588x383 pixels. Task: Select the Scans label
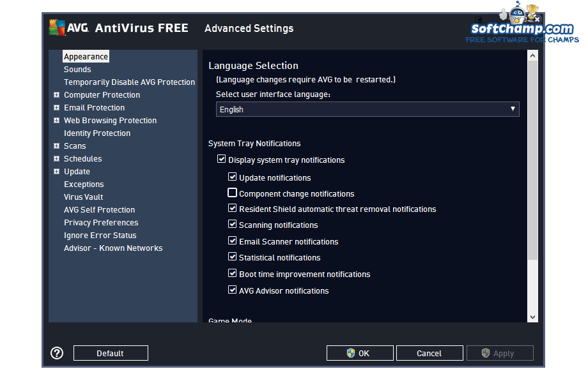point(75,146)
